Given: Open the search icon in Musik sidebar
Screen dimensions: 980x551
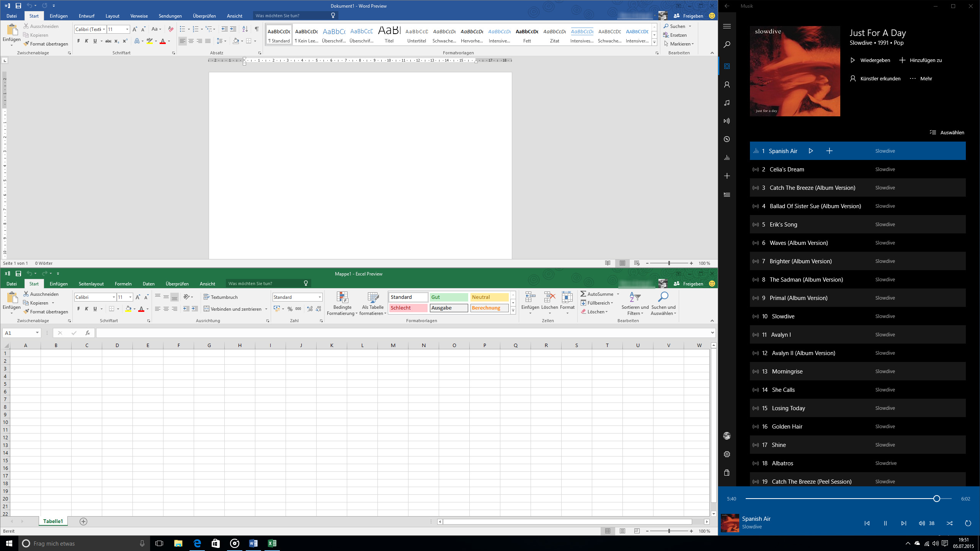Looking at the screenshot, I should (x=727, y=45).
